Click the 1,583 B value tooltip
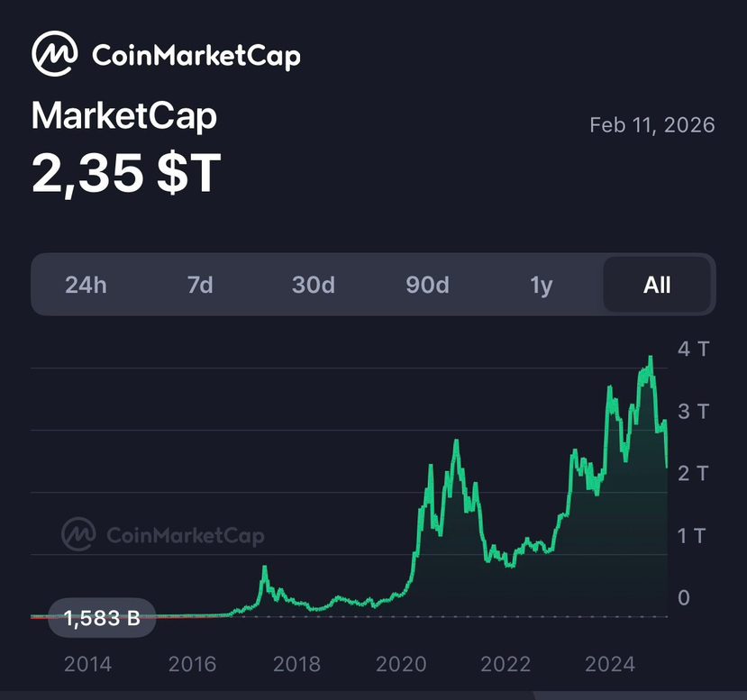The image size is (747, 700). point(102,618)
